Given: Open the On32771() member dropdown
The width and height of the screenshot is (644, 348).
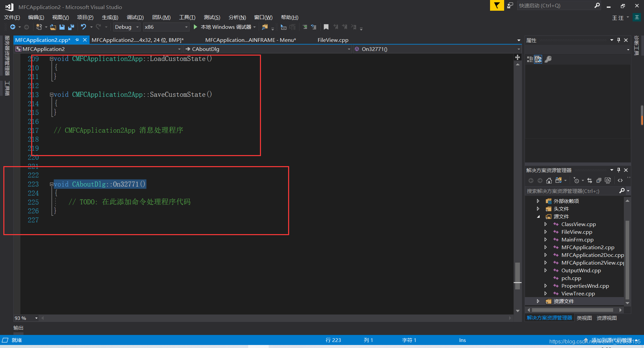Looking at the screenshot, I should 437,49.
